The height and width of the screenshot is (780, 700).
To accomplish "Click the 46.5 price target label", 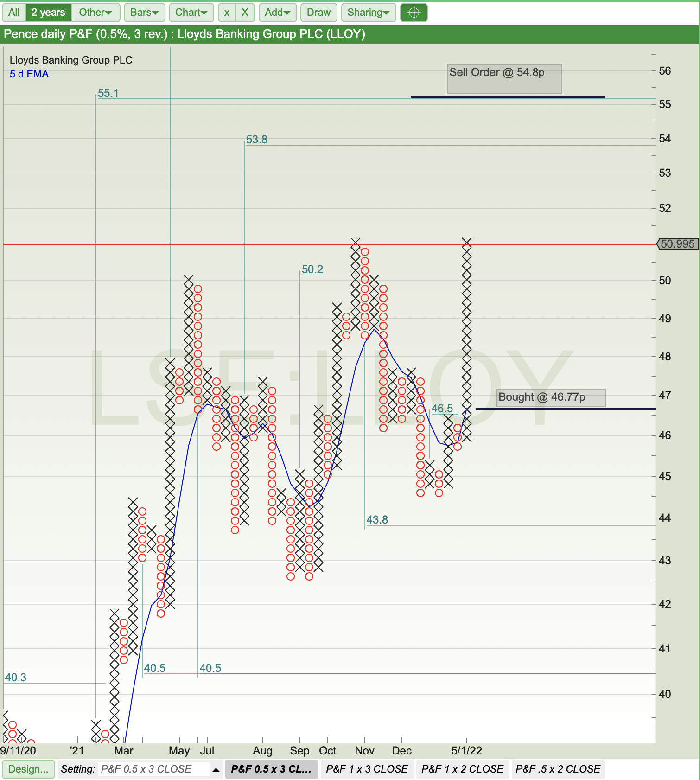I will pos(442,409).
